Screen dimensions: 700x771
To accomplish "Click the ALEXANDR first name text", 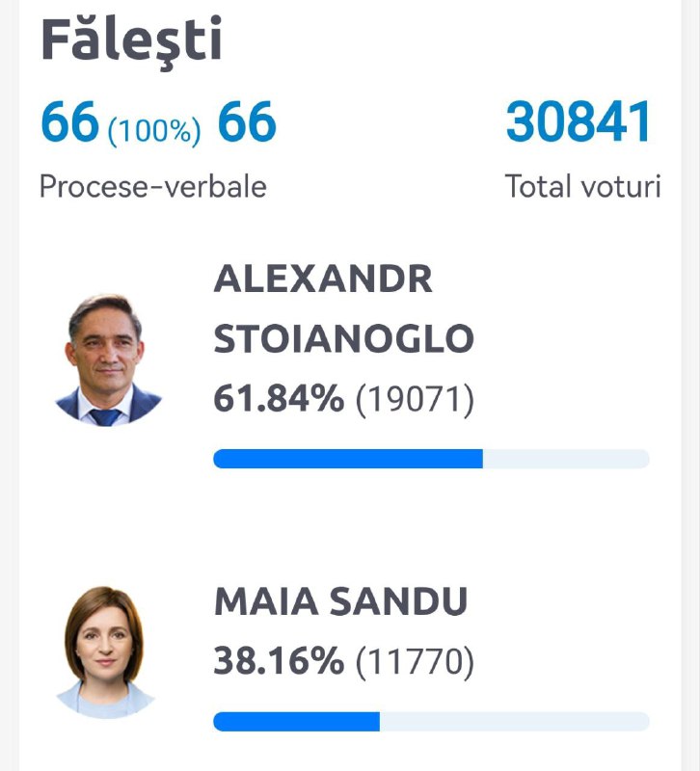I will [323, 279].
